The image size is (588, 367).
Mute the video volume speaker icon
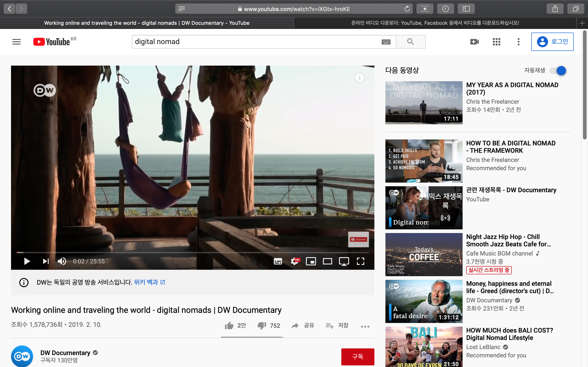[x=62, y=261]
